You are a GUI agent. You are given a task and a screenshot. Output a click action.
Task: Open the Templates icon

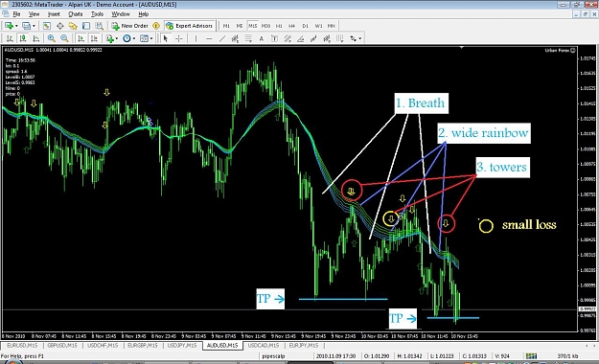pyautogui.click(x=144, y=38)
